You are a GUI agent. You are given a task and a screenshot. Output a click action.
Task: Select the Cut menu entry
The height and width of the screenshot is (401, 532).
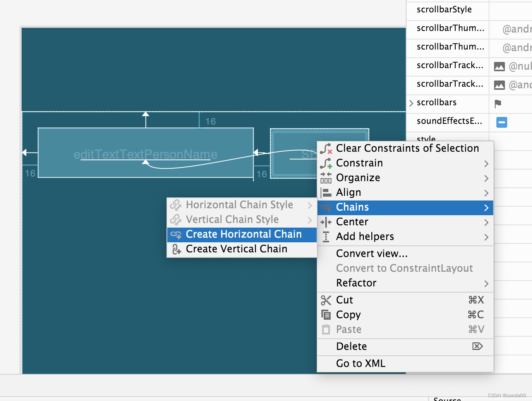point(405,300)
